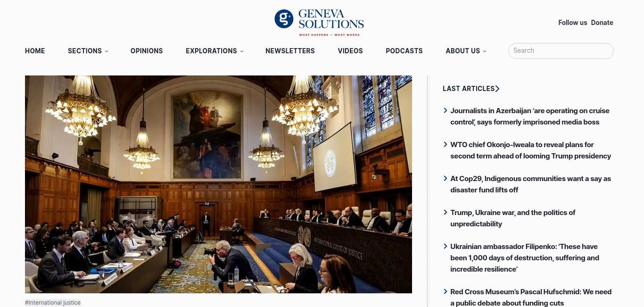Open the Newsletters page
Image resolution: width=644 pixels, height=307 pixels.
click(x=290, y=51)
